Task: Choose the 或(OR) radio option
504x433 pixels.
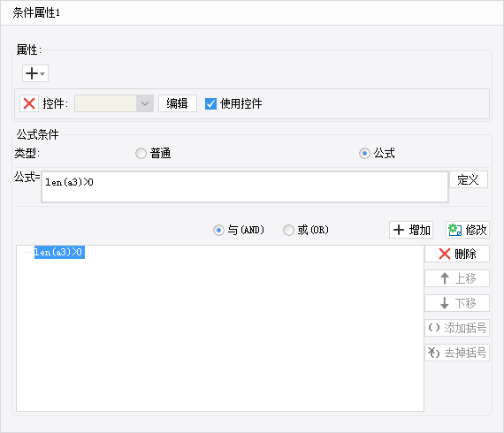Action: [288, 230]
